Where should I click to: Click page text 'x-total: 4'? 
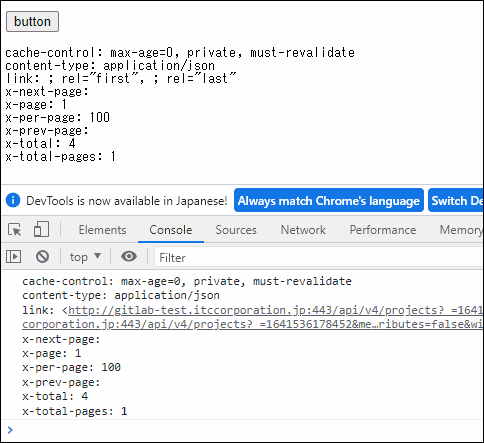coord(40,144)
